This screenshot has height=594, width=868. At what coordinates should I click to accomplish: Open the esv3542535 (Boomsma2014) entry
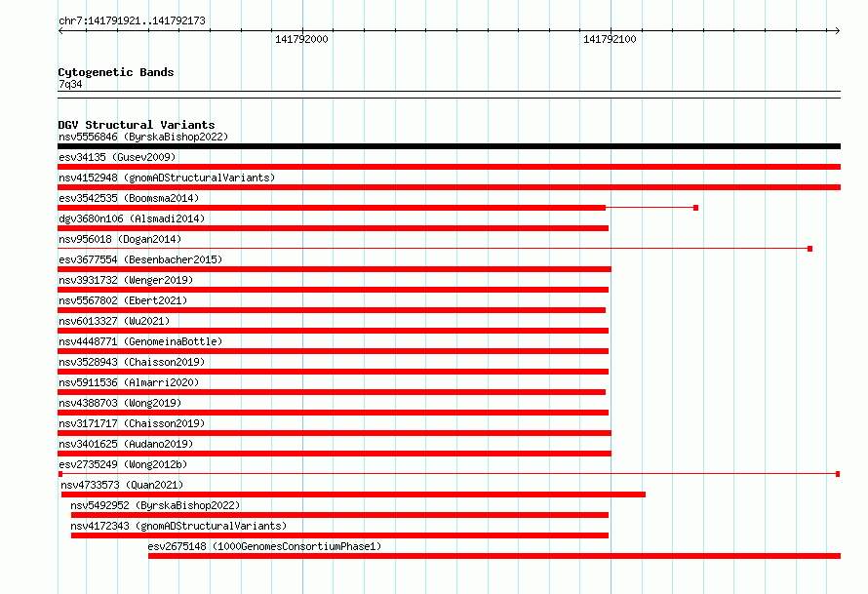coord(129,198)
